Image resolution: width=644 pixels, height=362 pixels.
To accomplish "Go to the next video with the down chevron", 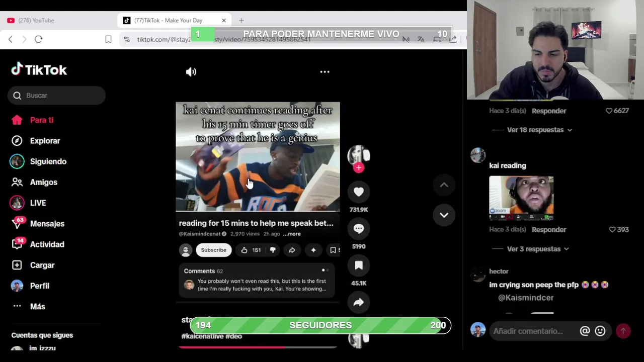I will (x=444, y=215).
